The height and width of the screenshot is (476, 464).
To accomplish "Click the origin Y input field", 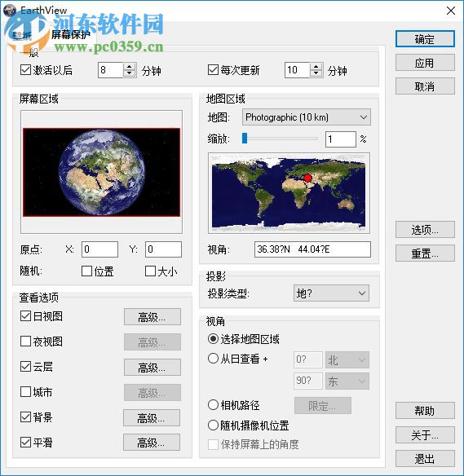I will coord(163,249).
